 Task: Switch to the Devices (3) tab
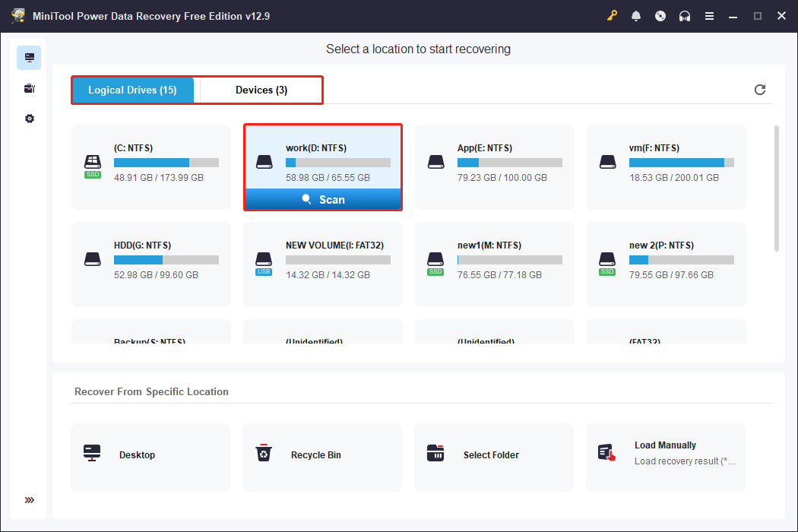(x=261, y=90)
